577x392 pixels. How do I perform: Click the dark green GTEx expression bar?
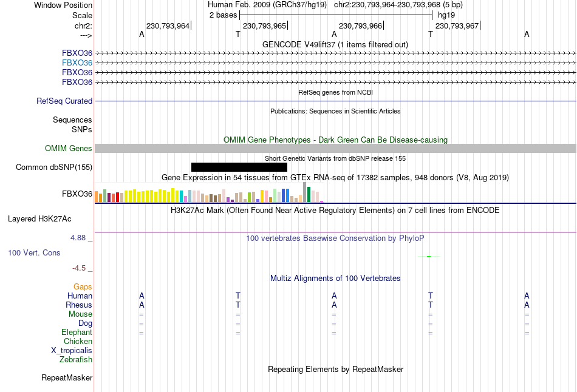[309, 195]
